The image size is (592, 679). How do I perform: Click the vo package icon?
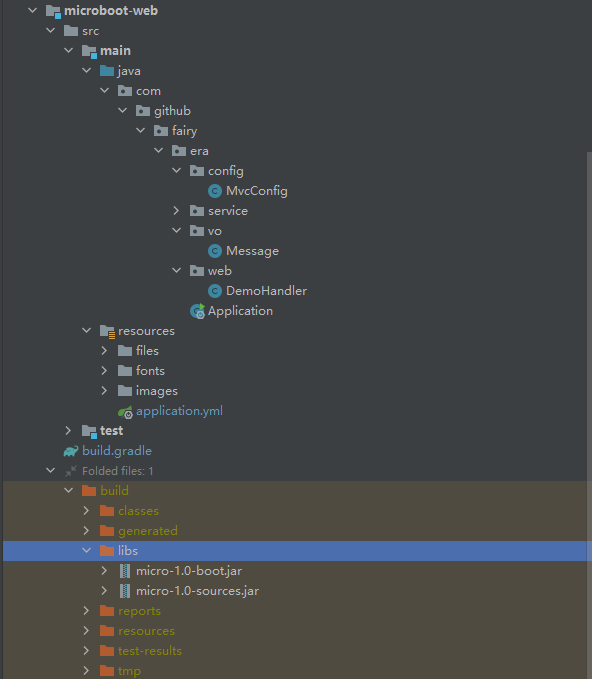click(197, 231)
